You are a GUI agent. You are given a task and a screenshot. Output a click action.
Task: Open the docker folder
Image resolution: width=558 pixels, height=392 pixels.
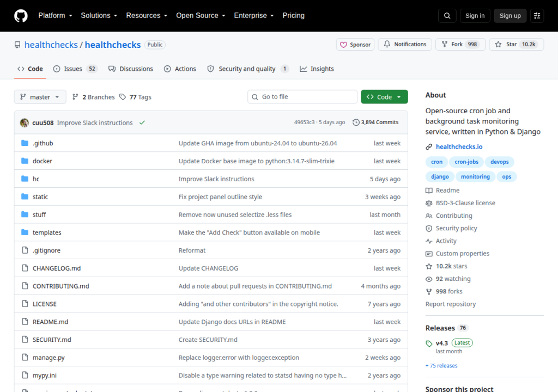coord(43,161)
